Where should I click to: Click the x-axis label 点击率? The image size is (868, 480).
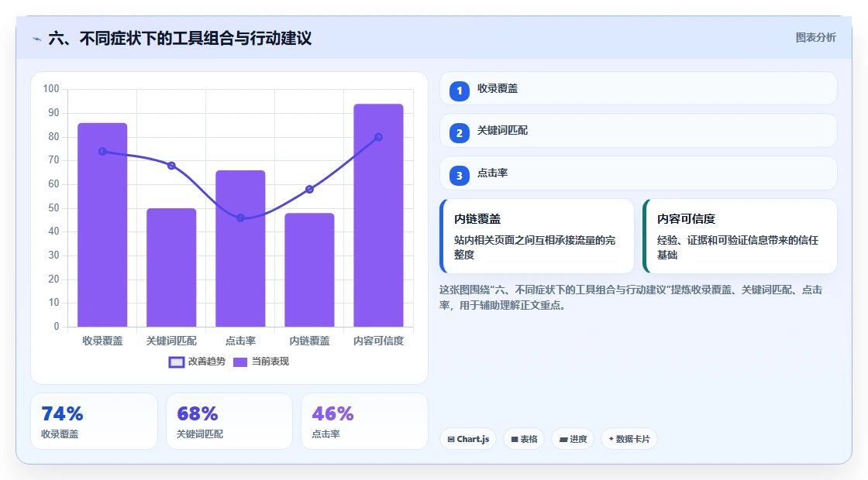[240, 341]
